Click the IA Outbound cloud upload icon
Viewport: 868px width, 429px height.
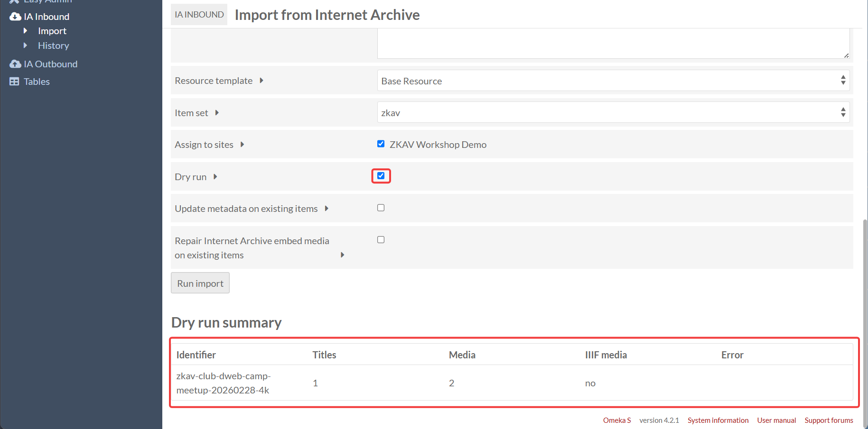15,64
